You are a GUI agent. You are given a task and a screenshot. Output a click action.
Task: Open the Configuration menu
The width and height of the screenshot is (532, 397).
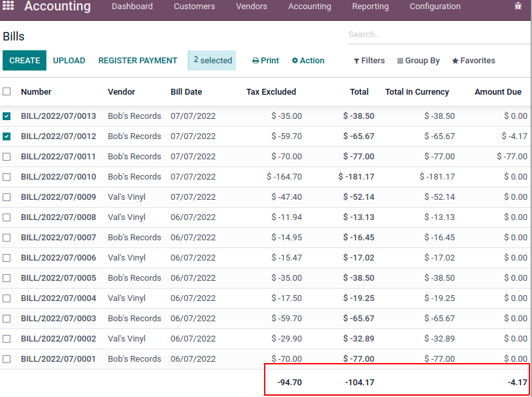(x=435, y=6)
